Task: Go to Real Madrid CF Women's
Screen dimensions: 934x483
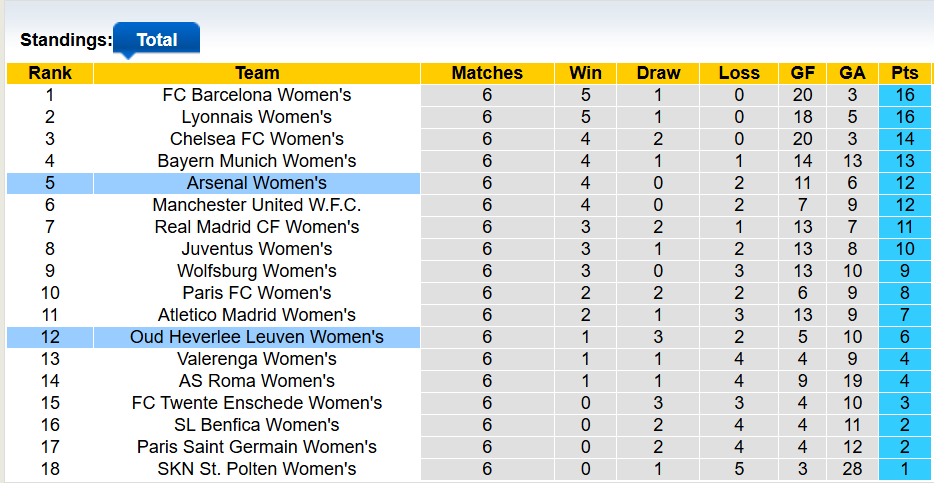Action: 257,227
